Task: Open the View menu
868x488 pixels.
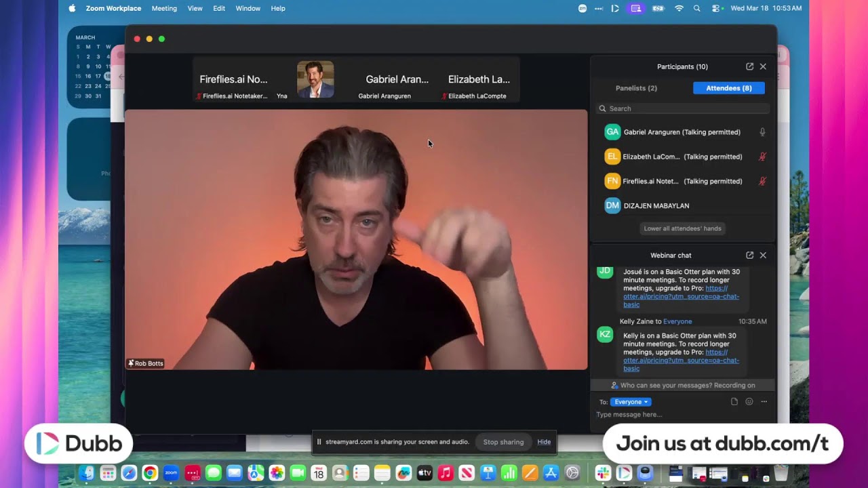Action: pos(195,8)
